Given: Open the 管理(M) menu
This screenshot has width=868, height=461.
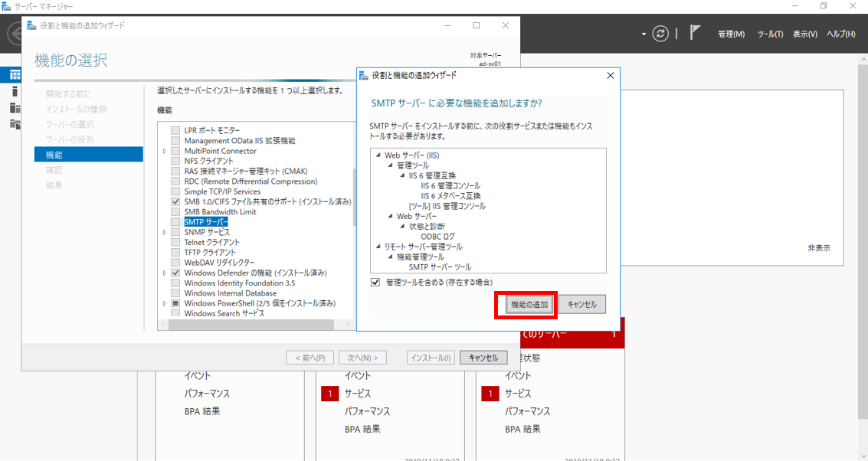Looking at the screenshot, I should click(732, 34).
